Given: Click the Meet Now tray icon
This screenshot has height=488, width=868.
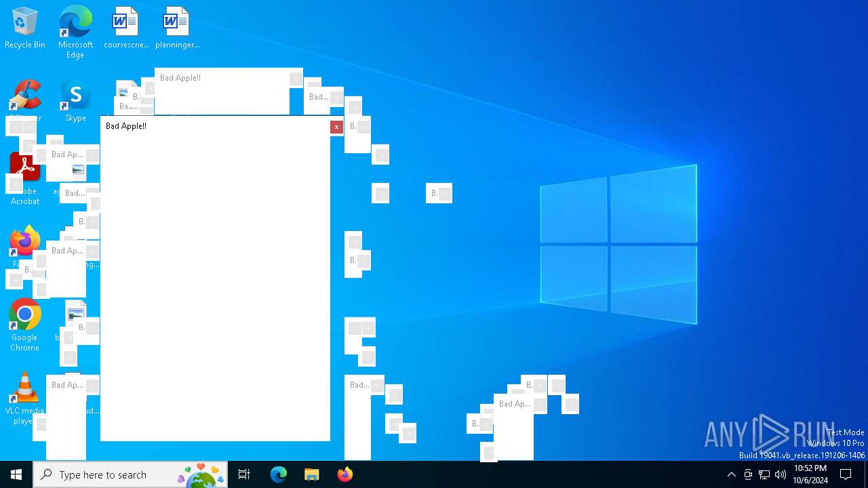Looking at the screenshot, I should [748, 474].
